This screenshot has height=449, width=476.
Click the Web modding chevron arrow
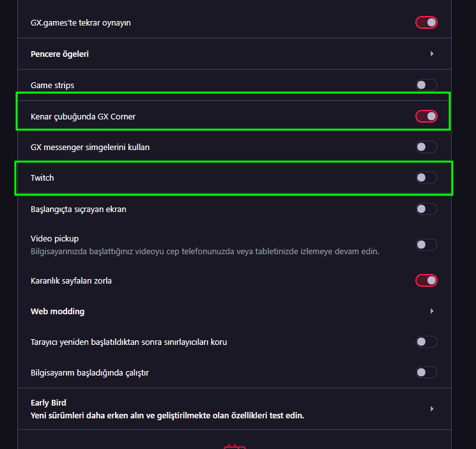pos(432,311)
